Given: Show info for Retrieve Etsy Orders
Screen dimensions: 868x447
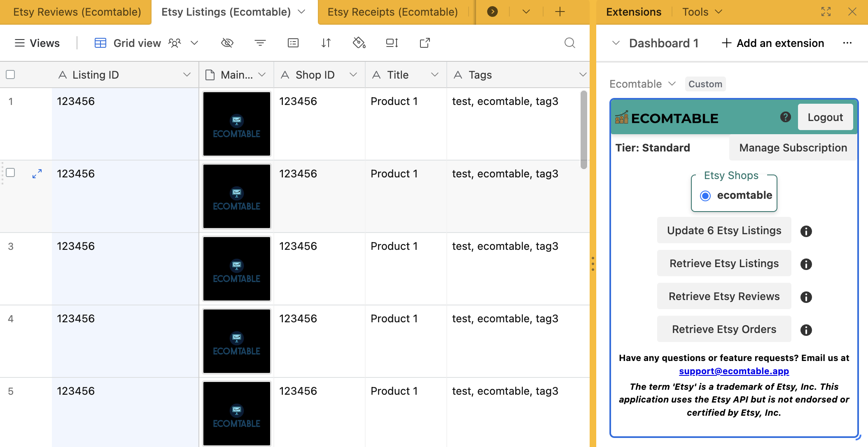Looking at the screenshot, I should pyautogui.click(x=806, y=330).
